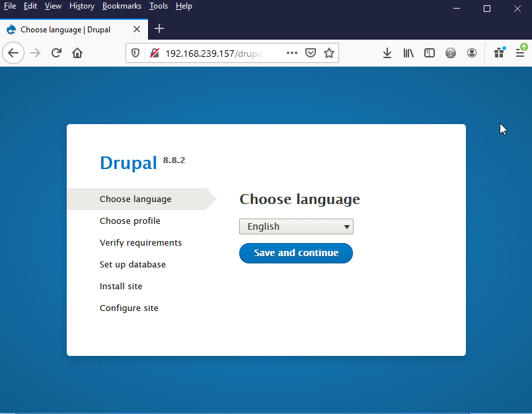Toggle the sidebar view icon
Viewport: 532px width, 414px height.
tap(430, 53)
